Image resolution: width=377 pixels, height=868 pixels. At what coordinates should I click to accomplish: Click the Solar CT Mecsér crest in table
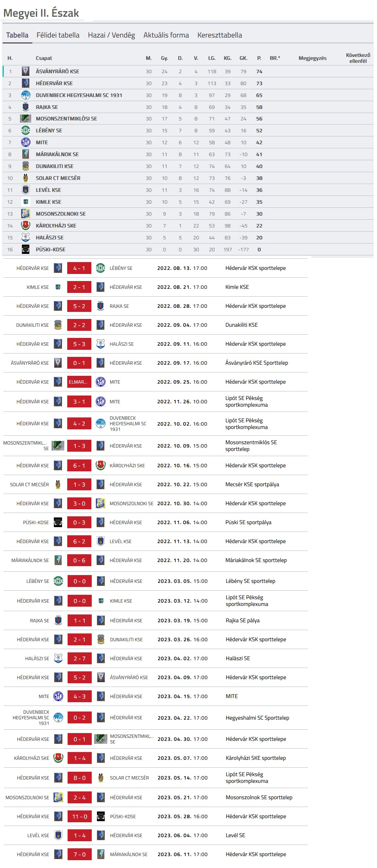[25, 178]
